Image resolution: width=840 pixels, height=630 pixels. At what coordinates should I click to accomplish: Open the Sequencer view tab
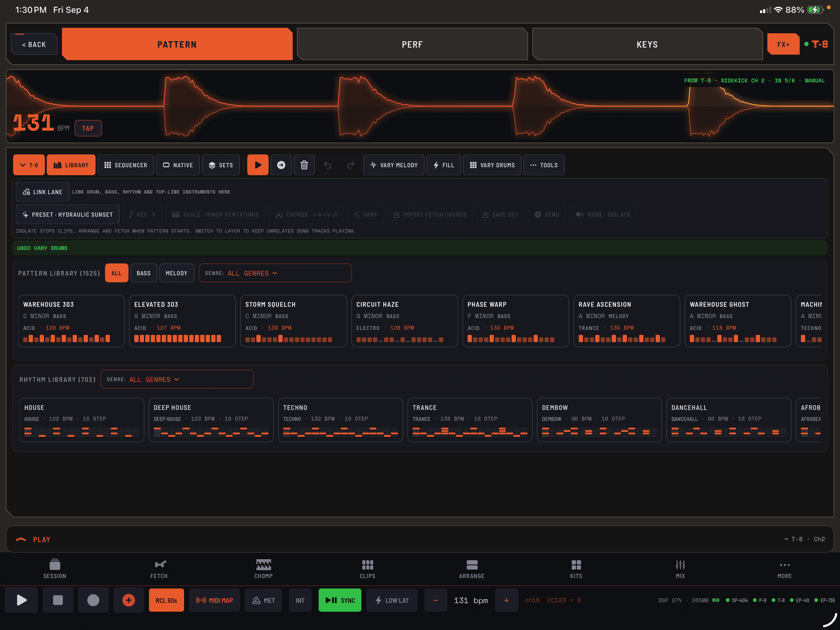126,165
